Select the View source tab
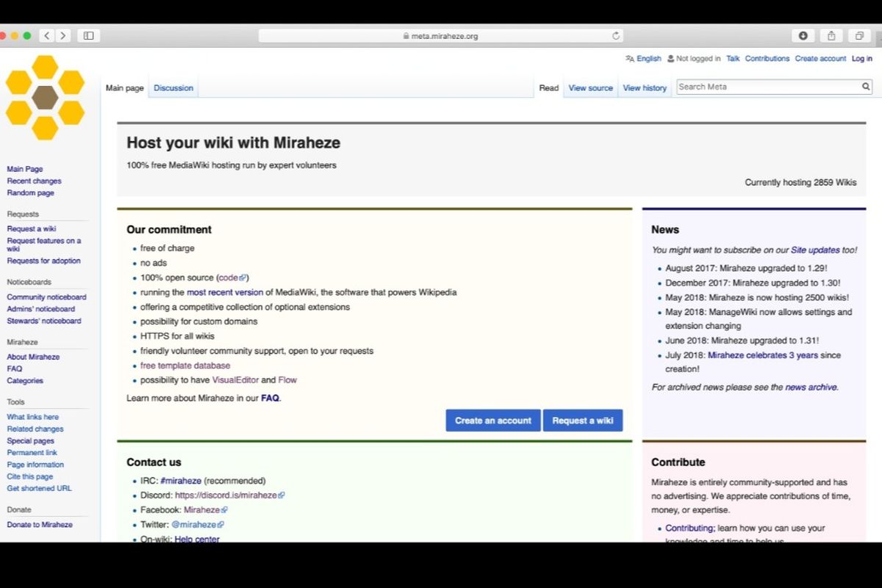 tap(590, 88)
